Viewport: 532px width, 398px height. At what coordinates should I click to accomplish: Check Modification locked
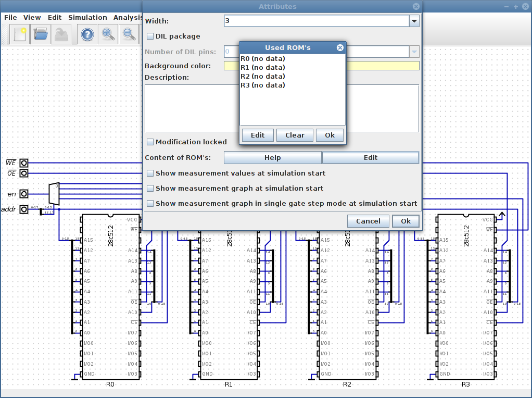coord(150,142)
